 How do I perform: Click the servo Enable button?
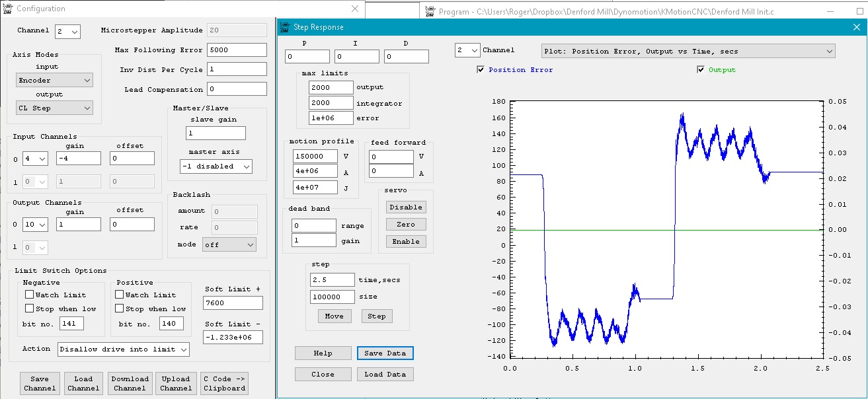pyautogui.click(x=405, y=242)
